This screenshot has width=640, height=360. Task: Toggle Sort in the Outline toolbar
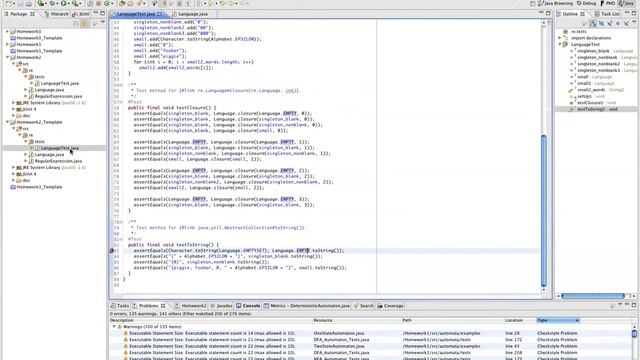coord(593,24)
